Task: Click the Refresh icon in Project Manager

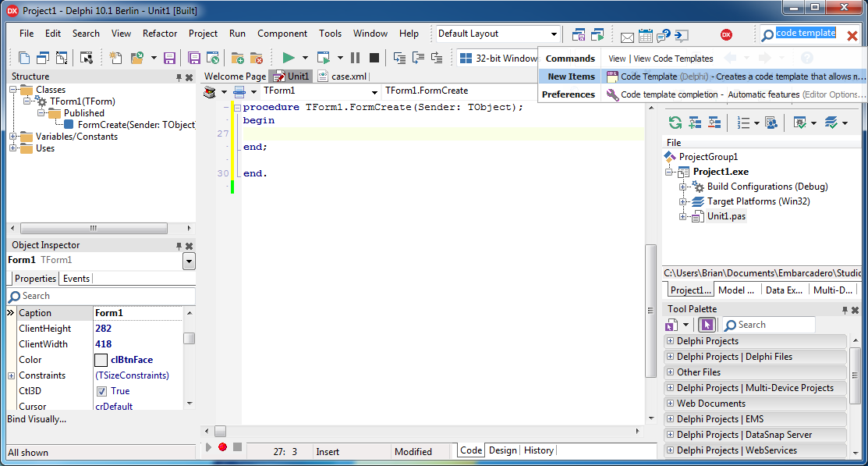Action: point(672,123)
